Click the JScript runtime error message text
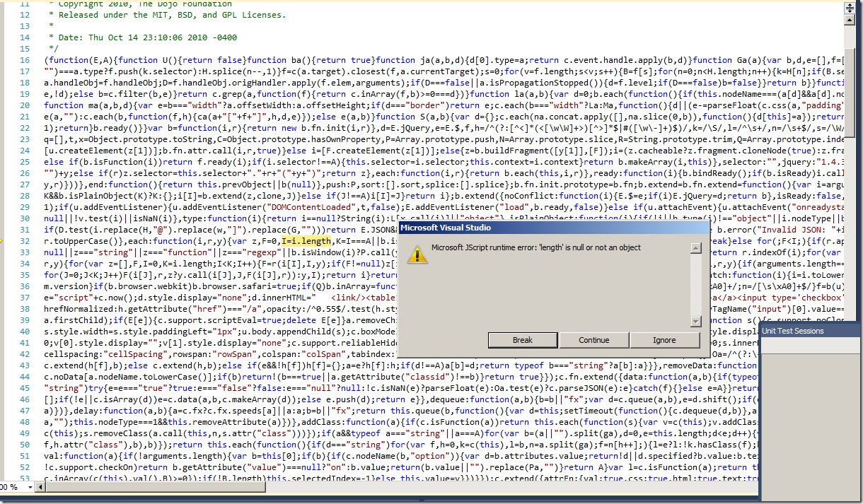Image resolution: width=863 pixels, height=504 pixels. click(x=536, y=247)
